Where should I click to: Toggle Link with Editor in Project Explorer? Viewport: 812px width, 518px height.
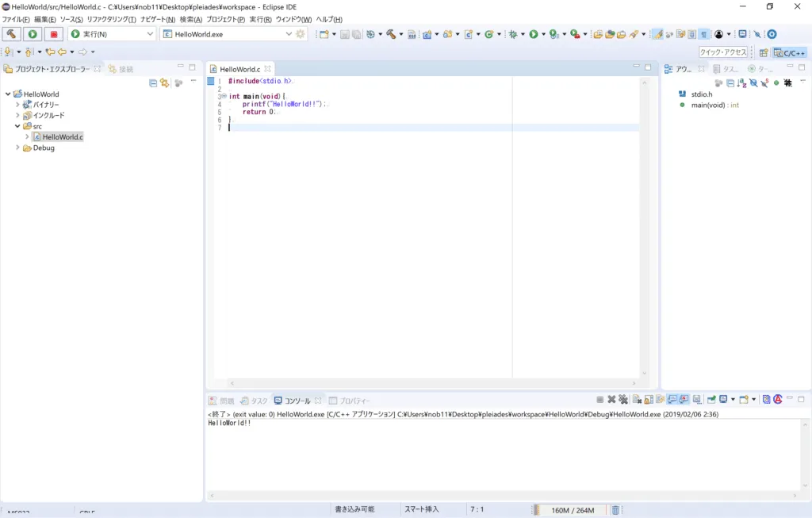[165, 82]
